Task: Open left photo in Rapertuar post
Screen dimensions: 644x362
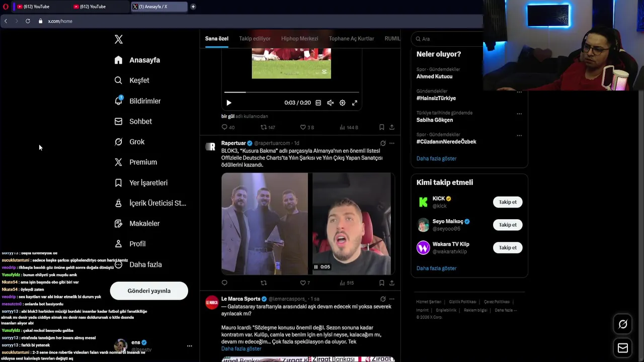Action: pyautogui.click(x=265, y=224)
